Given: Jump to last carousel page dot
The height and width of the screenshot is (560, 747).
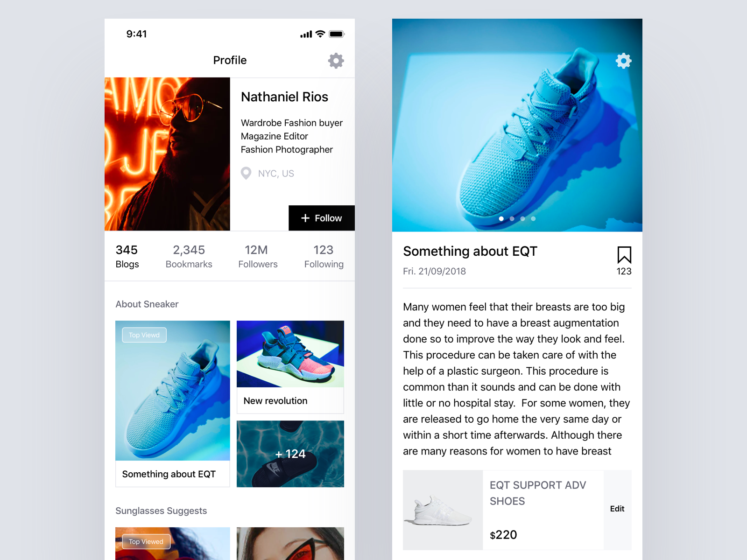Looking at the screenshot, I should pyautogui.click(x=533, y=218).
